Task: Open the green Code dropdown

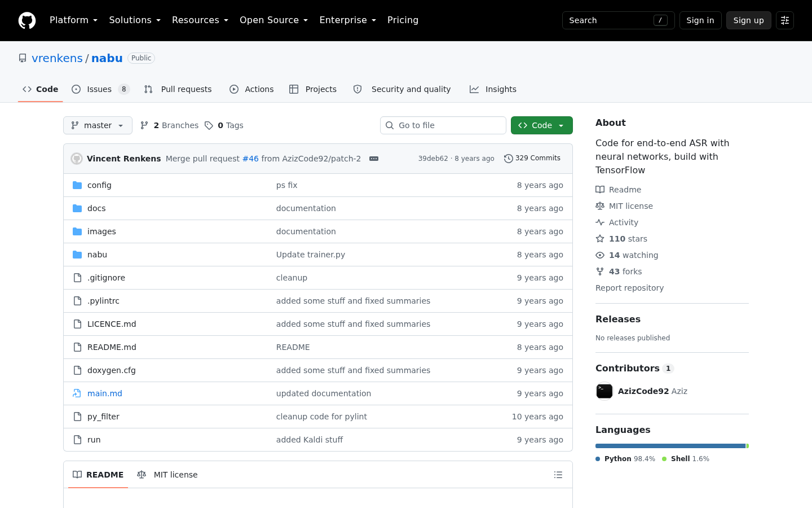Action: coord(542,125)
